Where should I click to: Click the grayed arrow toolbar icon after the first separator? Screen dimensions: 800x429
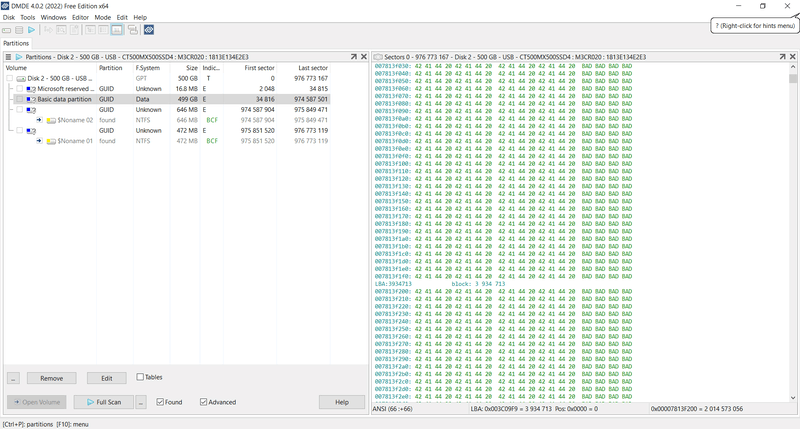coord(48,30)
